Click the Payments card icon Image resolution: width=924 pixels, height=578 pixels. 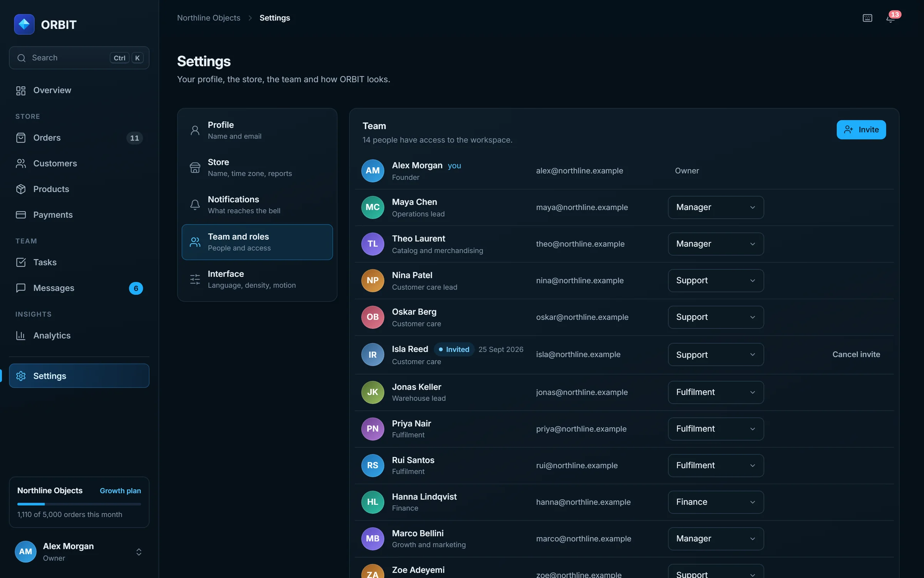pyautogui.click(x=21, y=215)
